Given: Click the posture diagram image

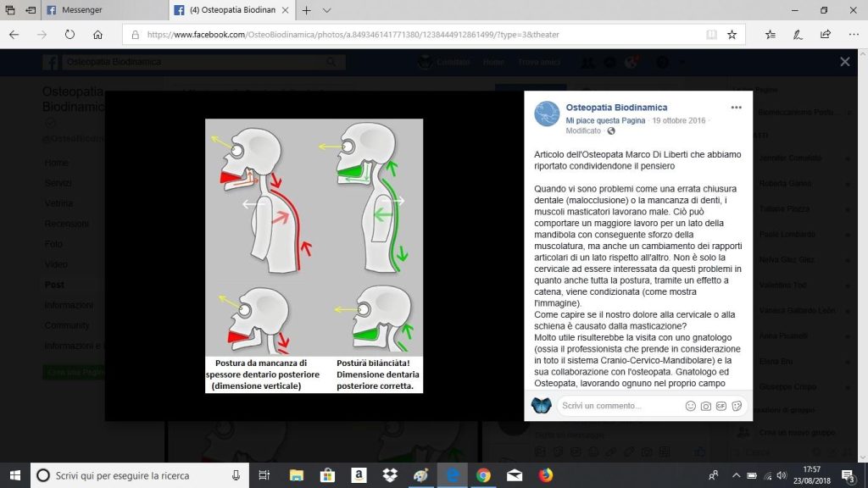Looking at the screenshot, I should coord(314,255).
